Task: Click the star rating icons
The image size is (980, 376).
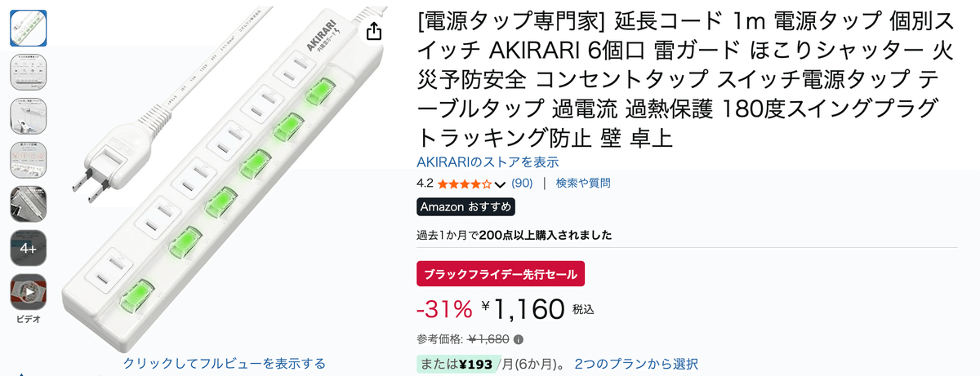Action: 464,184
